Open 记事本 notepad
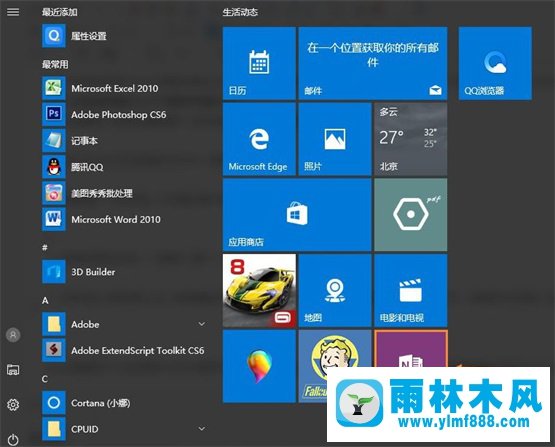 (124, 141)
